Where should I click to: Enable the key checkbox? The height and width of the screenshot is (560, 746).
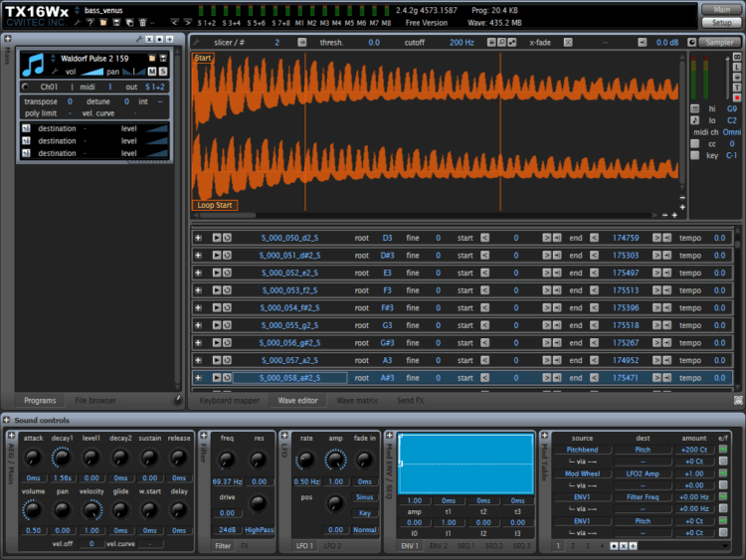(695, 155)
